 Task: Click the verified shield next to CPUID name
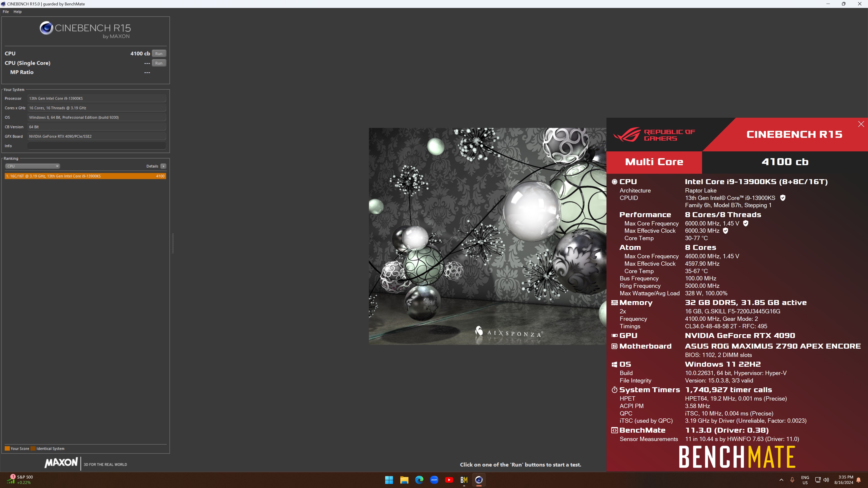point(783,198)
